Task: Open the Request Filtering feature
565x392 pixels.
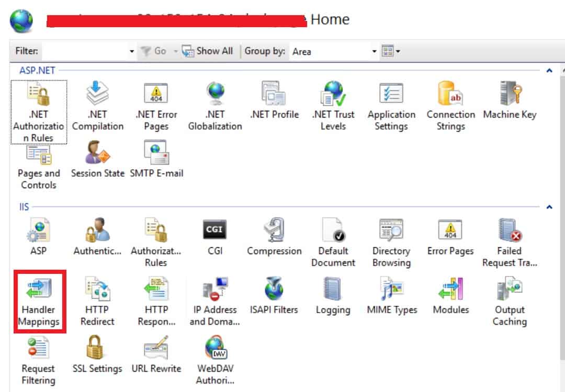Action: click(39, 360)
